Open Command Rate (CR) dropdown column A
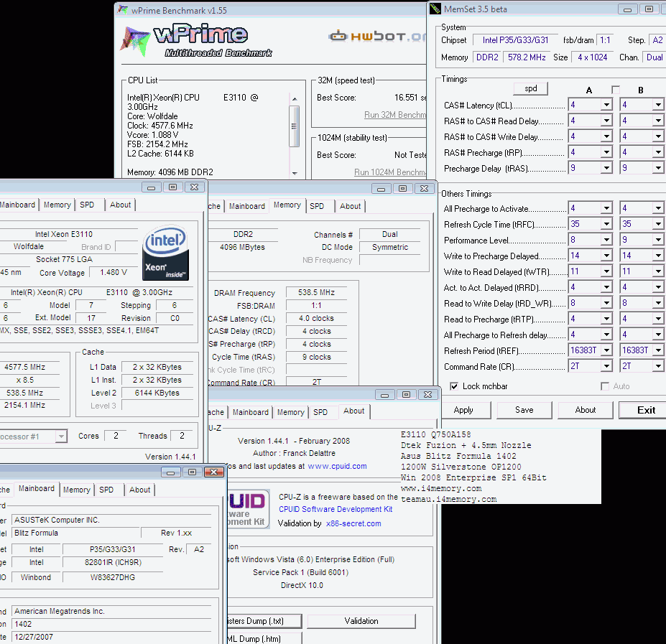 coord(606,366)
